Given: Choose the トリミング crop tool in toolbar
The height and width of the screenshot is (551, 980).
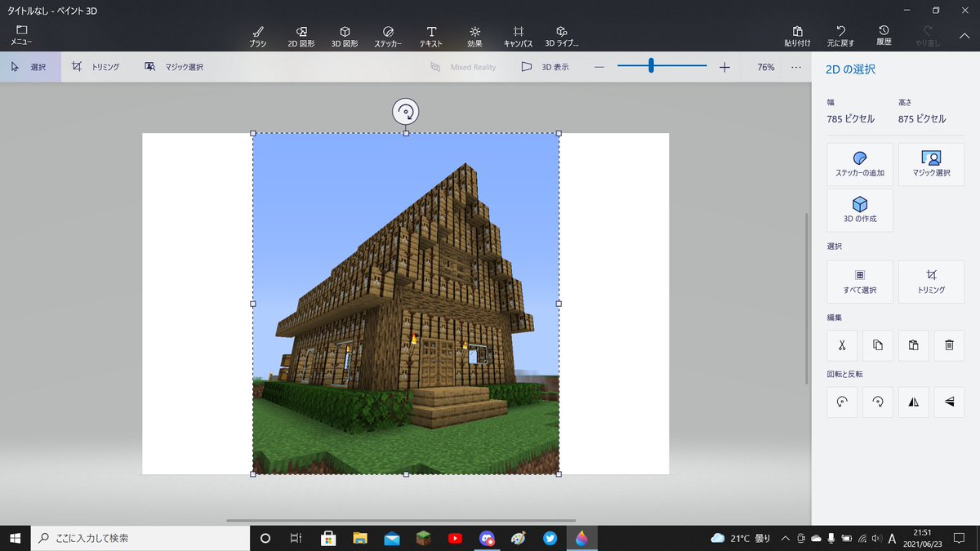Looking at the screenshot, I should coord(96,67).
